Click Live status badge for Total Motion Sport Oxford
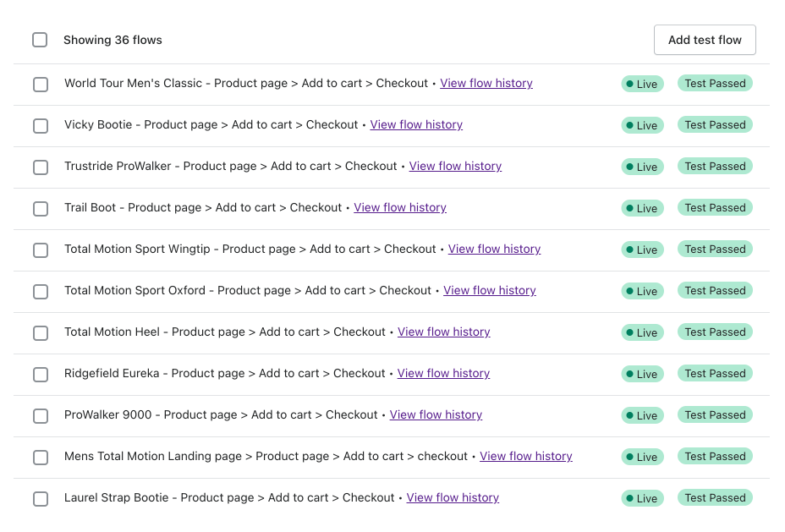Screen dimensions: 785x532 643,291
